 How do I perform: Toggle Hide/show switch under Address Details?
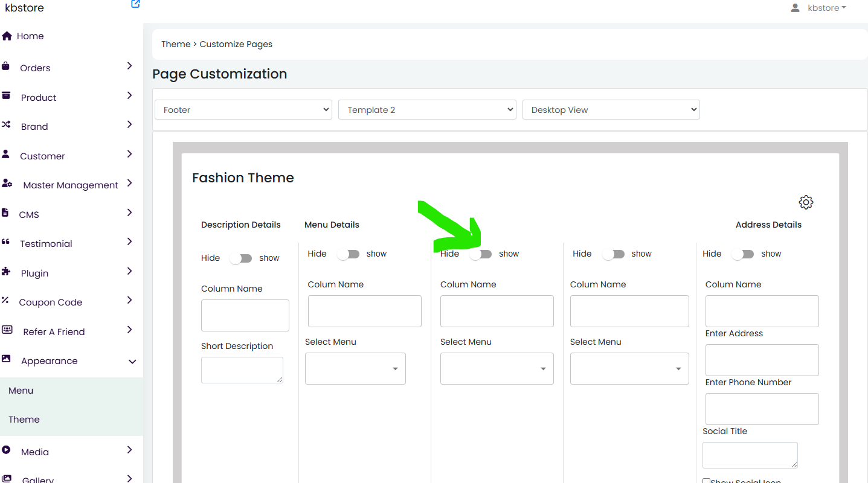point(742,254)
